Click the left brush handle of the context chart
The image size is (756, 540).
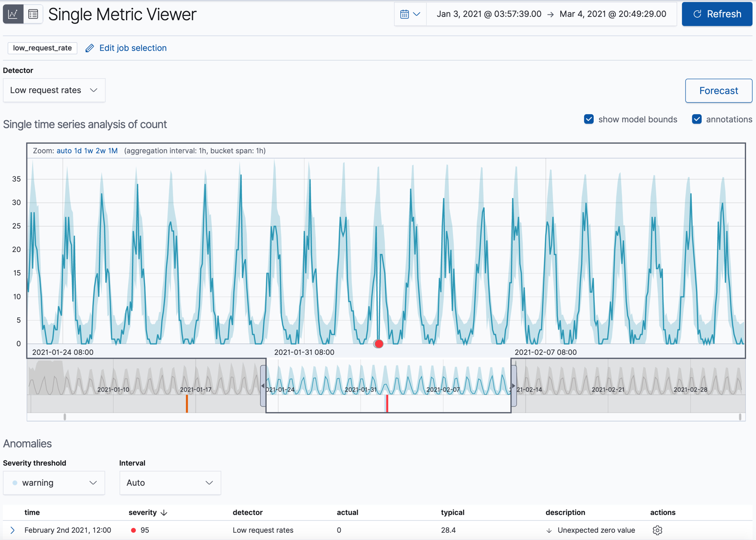[x=263, y=386]
